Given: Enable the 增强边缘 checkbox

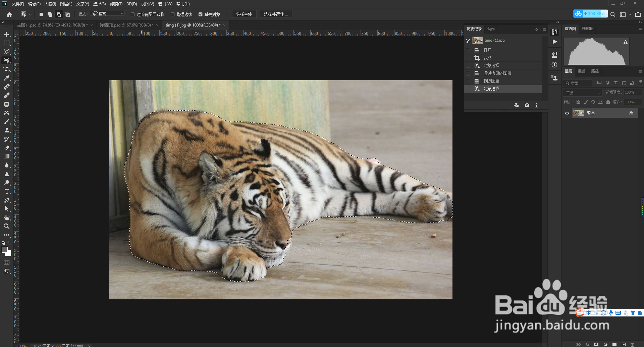Looking at the screenshot, I should 173,14.
